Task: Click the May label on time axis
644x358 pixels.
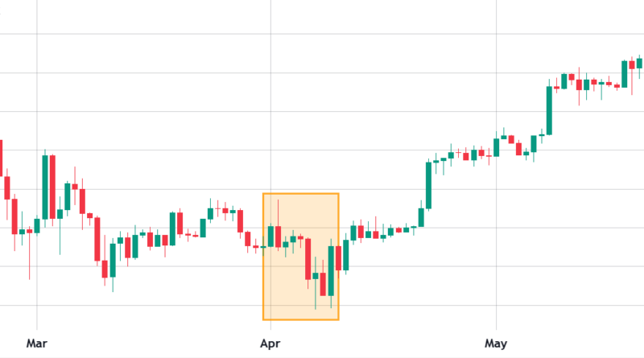Action: (496, 344)
